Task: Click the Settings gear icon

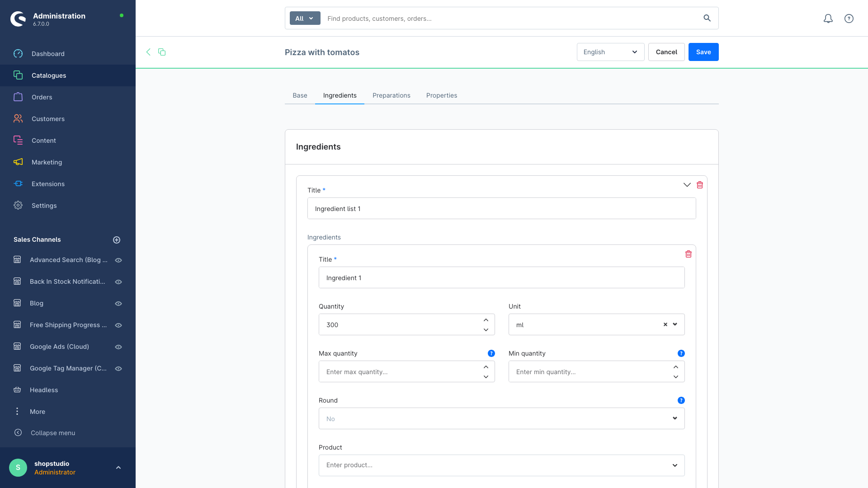Action: pyautogui.click(x=18, y=205)
